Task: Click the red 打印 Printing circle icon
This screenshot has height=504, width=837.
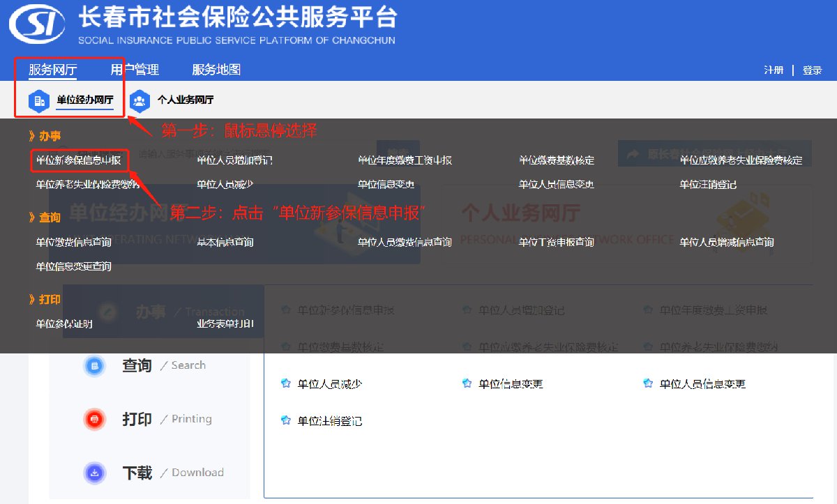Action: click(94, 419)
